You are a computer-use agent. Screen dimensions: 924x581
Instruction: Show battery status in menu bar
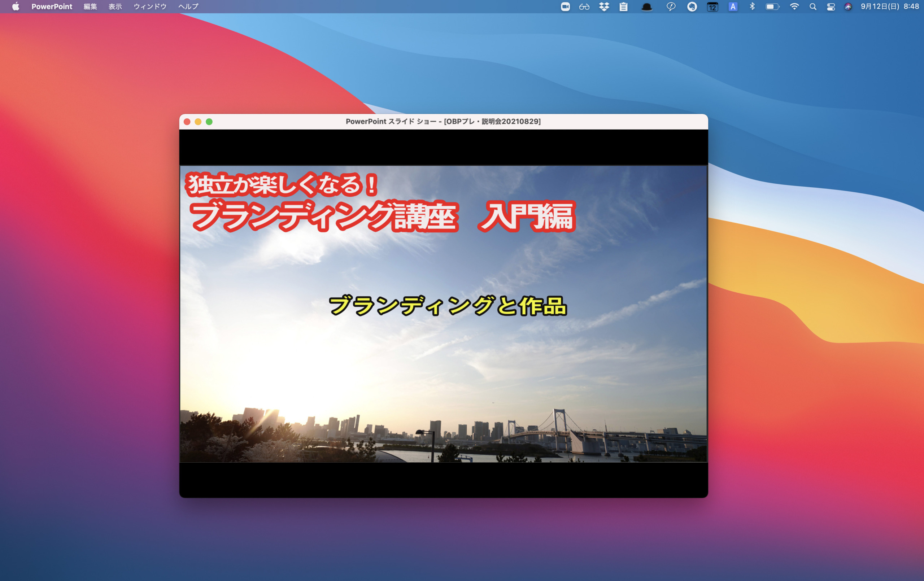772,6
